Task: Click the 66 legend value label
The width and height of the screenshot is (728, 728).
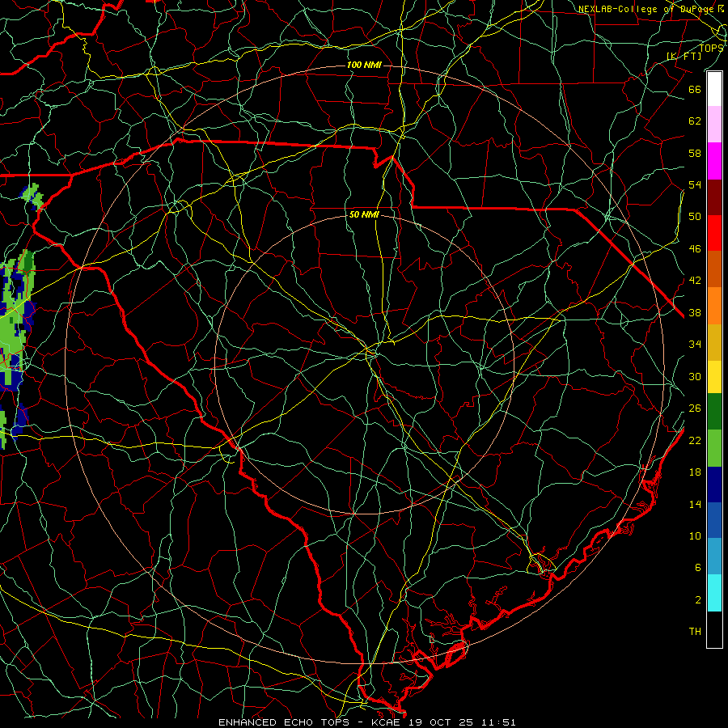Action: (x=695, y=89)
